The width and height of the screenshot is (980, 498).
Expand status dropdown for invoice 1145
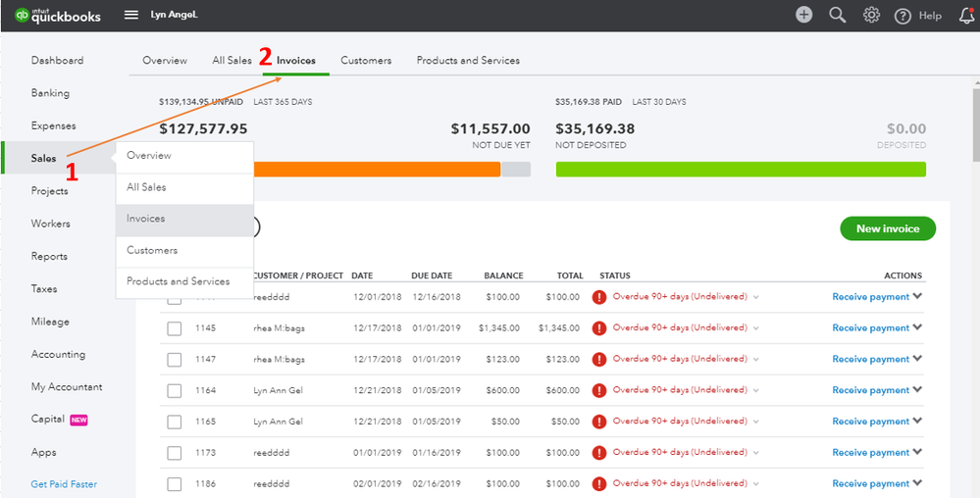coord(756,328)
